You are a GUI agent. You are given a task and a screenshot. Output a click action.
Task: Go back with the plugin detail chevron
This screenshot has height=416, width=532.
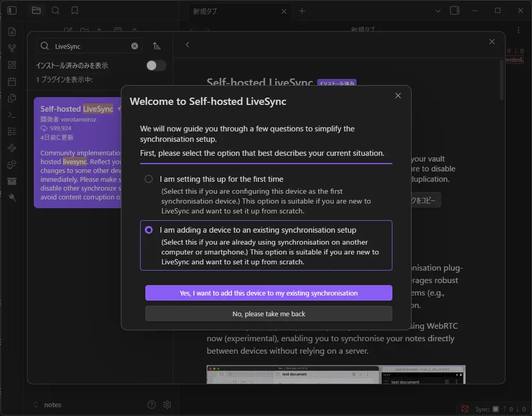click(x=187, y=45)
